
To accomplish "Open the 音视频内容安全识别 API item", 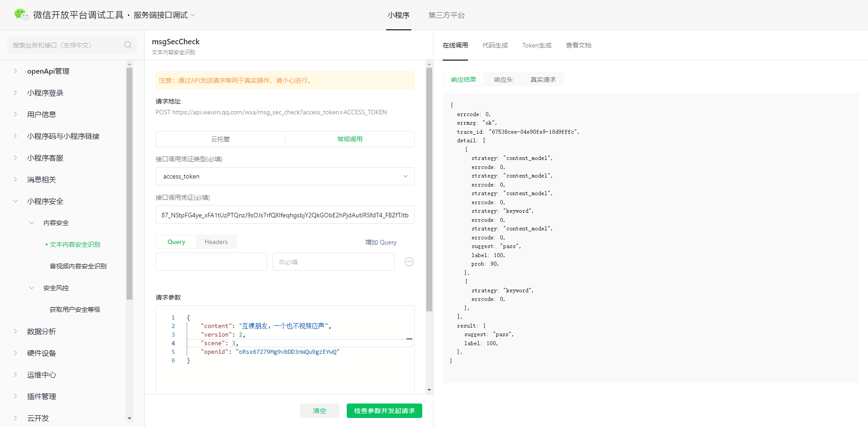I will coord(78,266).
